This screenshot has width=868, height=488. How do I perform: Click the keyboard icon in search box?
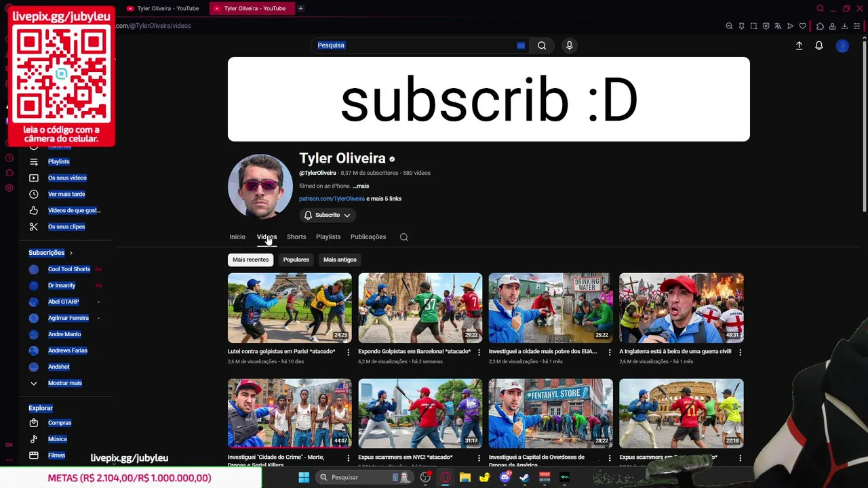(521, 45)
